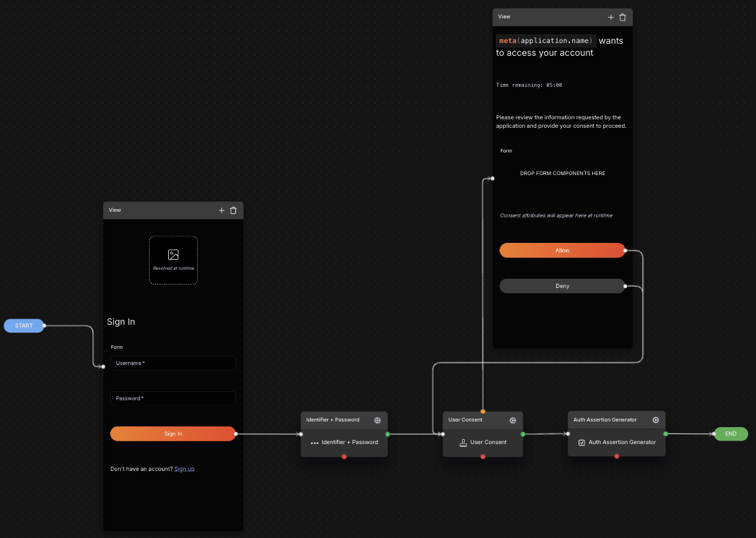Delete the Sign In view with trash icon
The width and height of the screenshot is (756, 538).
click(x=233, y=210)
